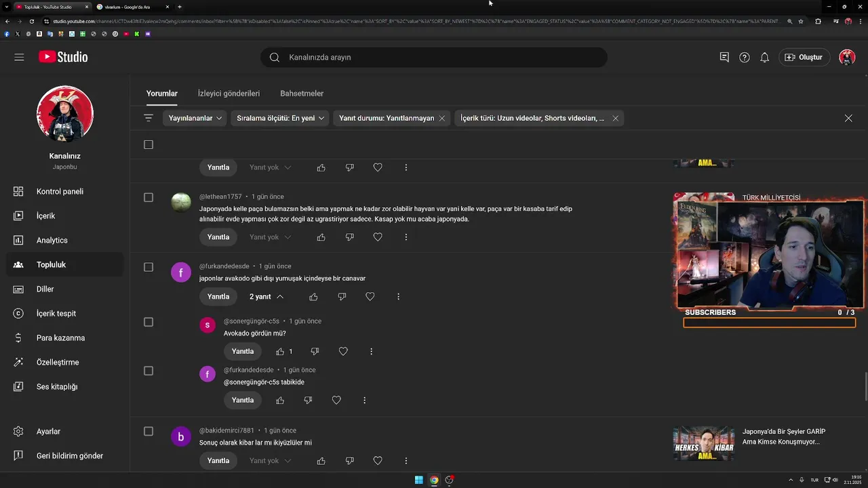This screenshot has width=868, height=488.
Task: Expand 'Yanıt yok' under the topmost comment
Action: click(270, 167)
